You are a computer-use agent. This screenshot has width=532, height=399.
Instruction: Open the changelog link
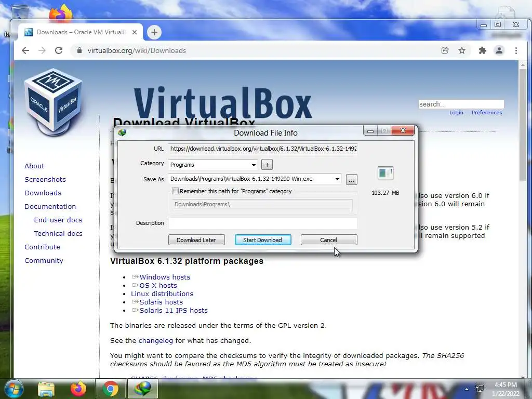pos(156,341)
